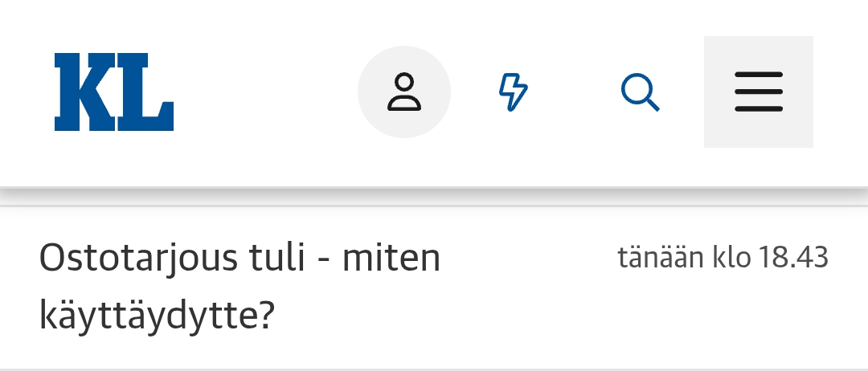Open the search tool in the top bar
This screenshot has height=371, width=868.
tap(640, 92)
